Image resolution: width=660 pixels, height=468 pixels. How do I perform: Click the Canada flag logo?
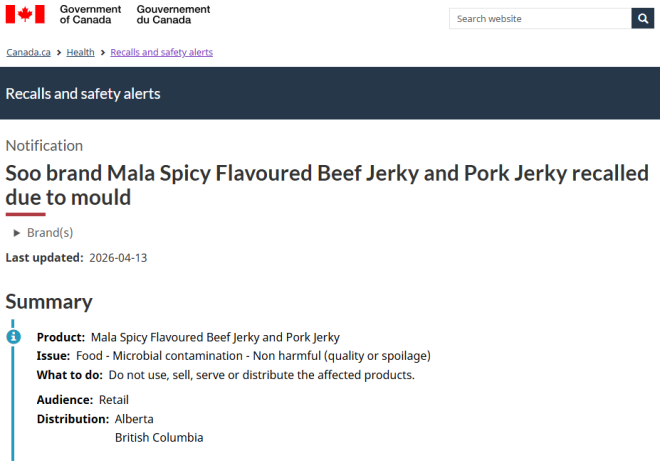pos(25,14)
